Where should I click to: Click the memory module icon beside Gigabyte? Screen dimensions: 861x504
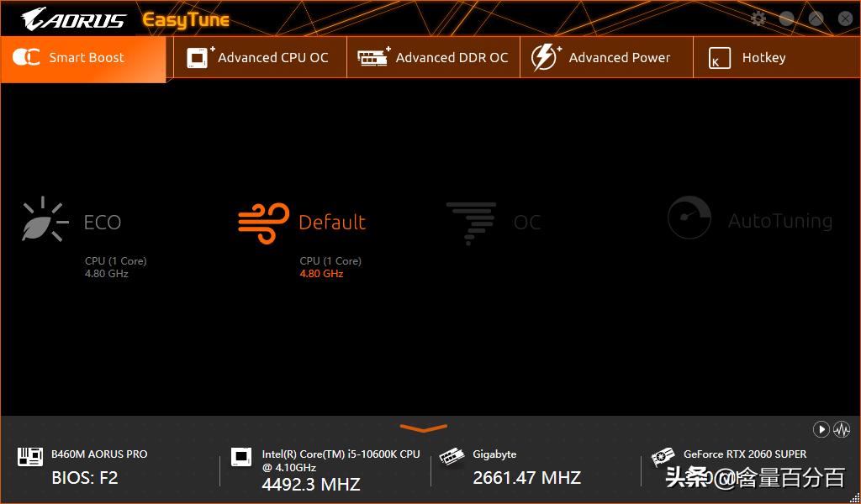(452, 457)
